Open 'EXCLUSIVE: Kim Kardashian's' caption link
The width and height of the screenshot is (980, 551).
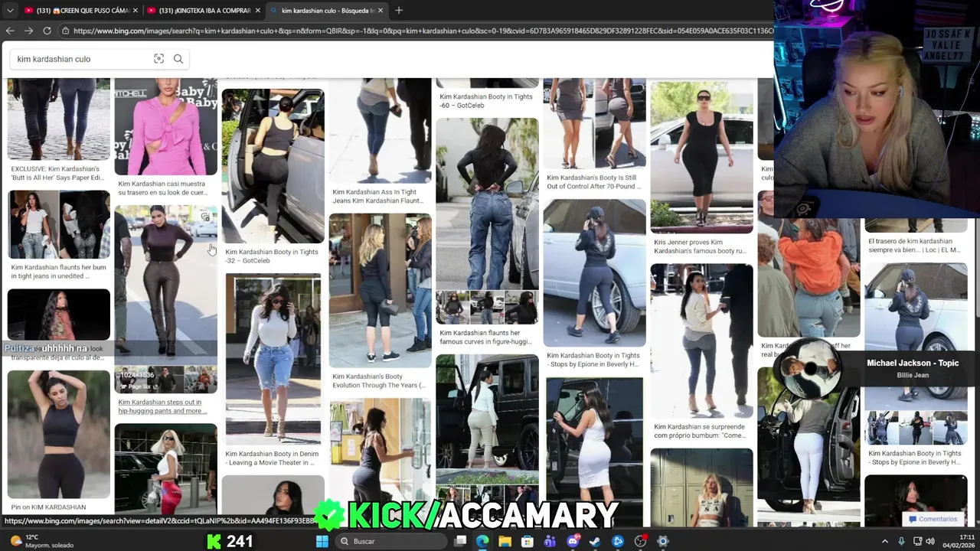pos(57,173)
